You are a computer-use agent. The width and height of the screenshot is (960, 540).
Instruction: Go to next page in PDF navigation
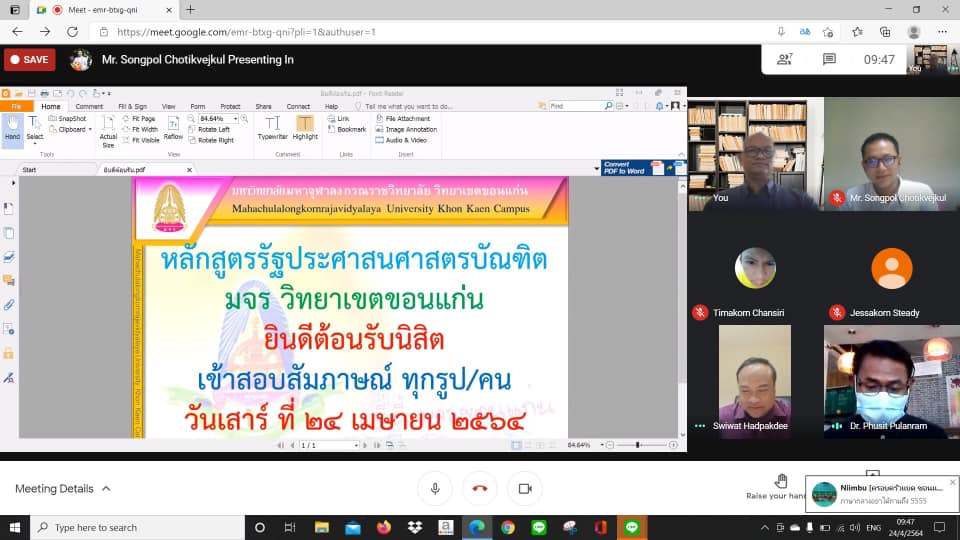click(x=365, y=445)
